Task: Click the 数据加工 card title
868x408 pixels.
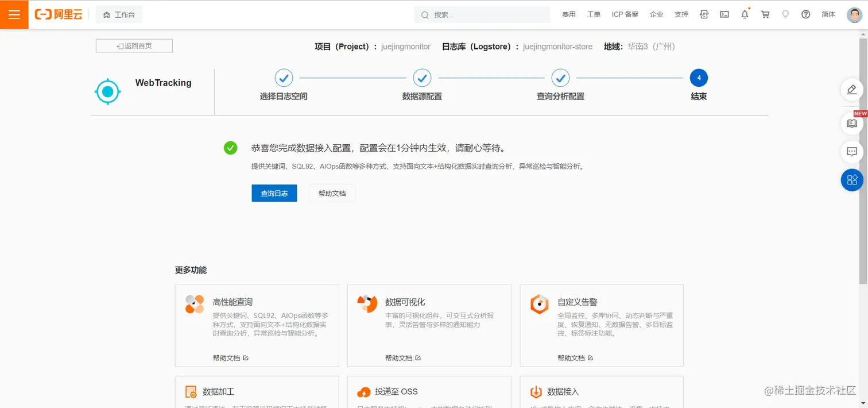Action: coord(219,391)
